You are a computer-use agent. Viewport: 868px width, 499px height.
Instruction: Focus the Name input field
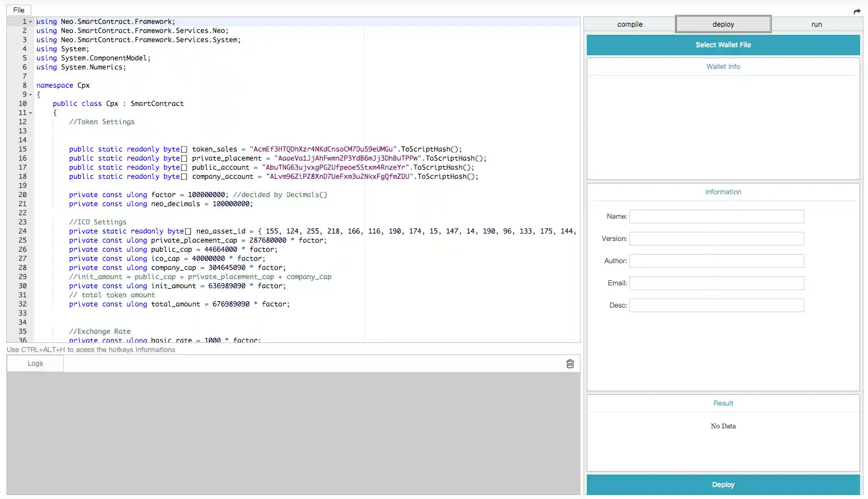(x=717, y=216)
